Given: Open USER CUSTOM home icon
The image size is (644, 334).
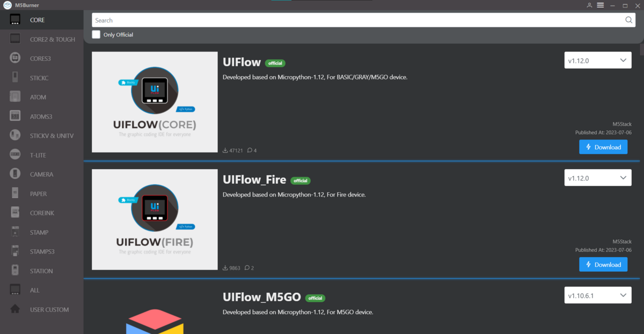Looking at the screenshot, I should (x=15, y=309).
